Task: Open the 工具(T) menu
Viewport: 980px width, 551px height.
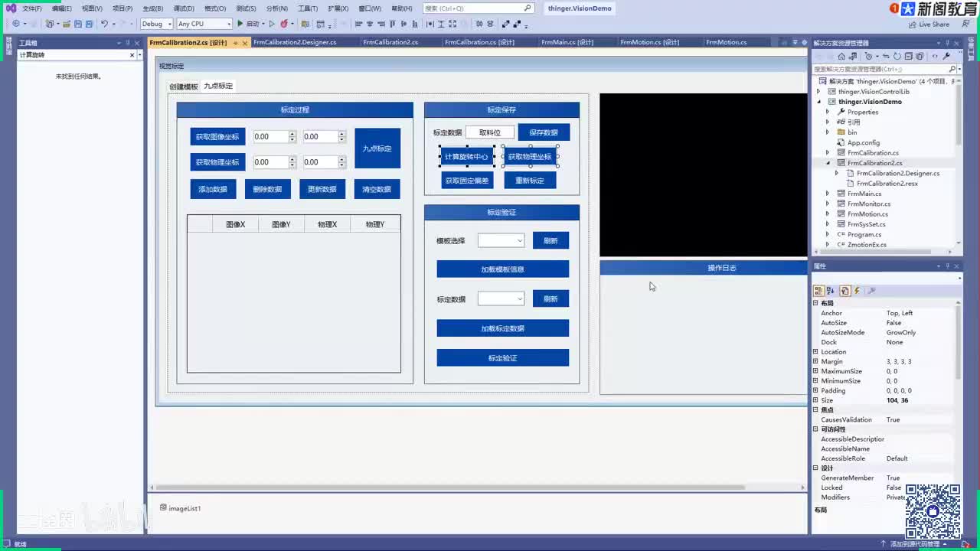Action: [x=308, y=8]
